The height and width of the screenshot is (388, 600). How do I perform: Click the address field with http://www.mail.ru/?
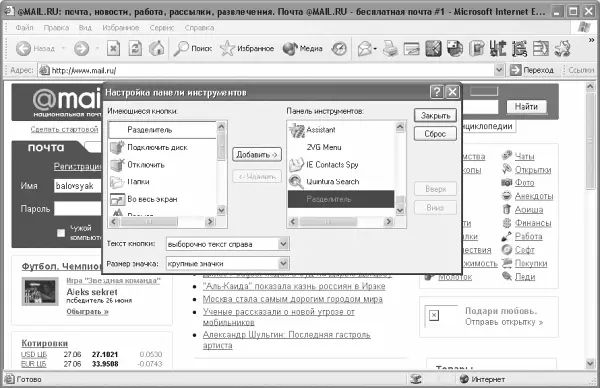pos(266,70)
